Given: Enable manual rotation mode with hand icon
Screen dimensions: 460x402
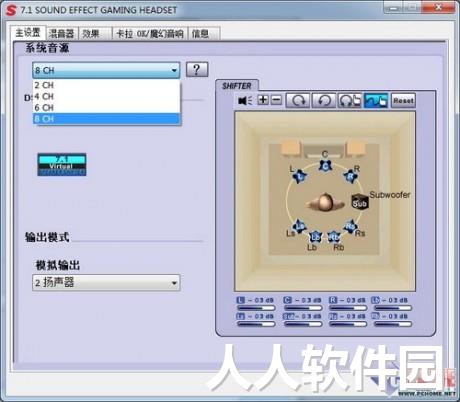Looking at the screenshot, I should point(350,100).
